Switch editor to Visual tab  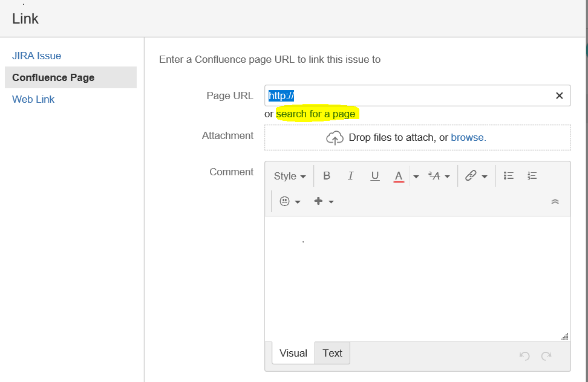coord(293,353)
